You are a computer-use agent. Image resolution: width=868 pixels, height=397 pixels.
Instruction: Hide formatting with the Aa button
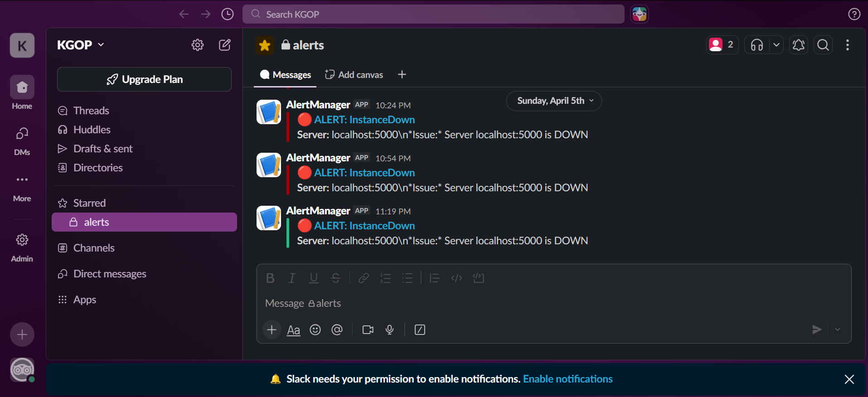point(294,330)
